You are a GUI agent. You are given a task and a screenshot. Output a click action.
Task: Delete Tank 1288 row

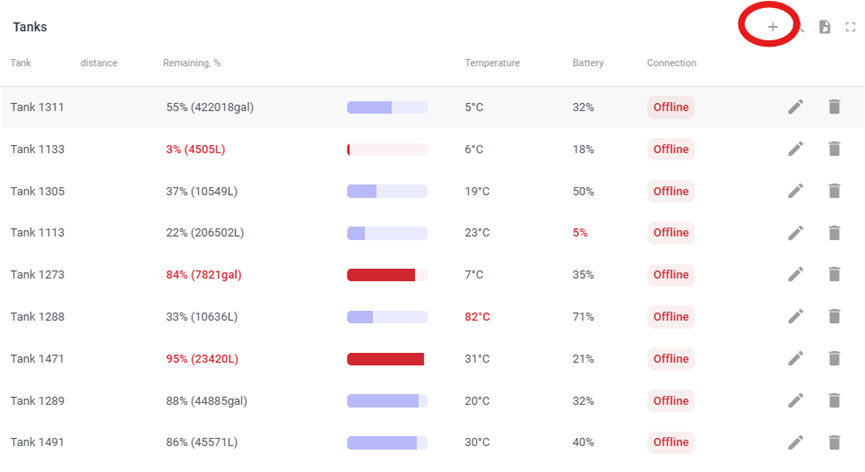click(x=834, y=317)
